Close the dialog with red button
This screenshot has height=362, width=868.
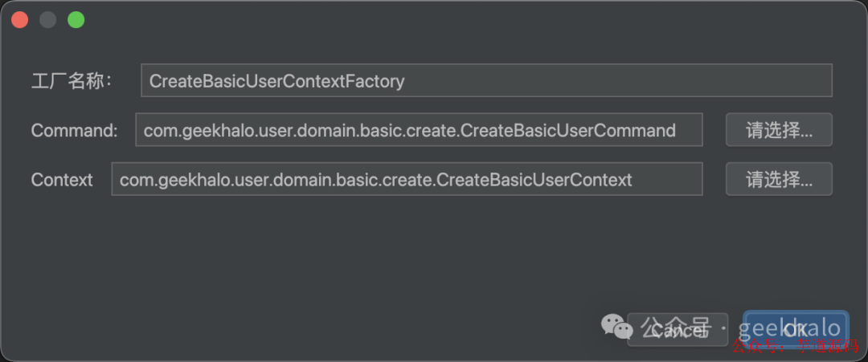coord(20,20)
